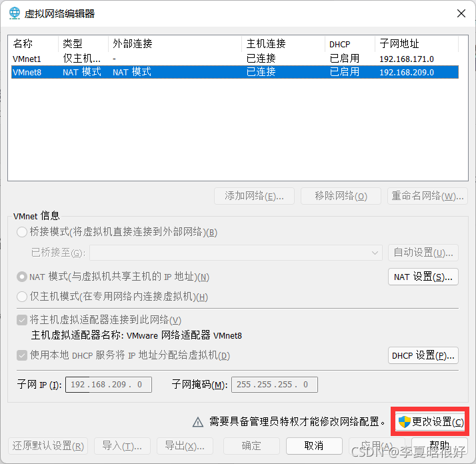Sort by 外部连接 column header
The width and height of the screenshot is (476, 464).
[175, 44]
